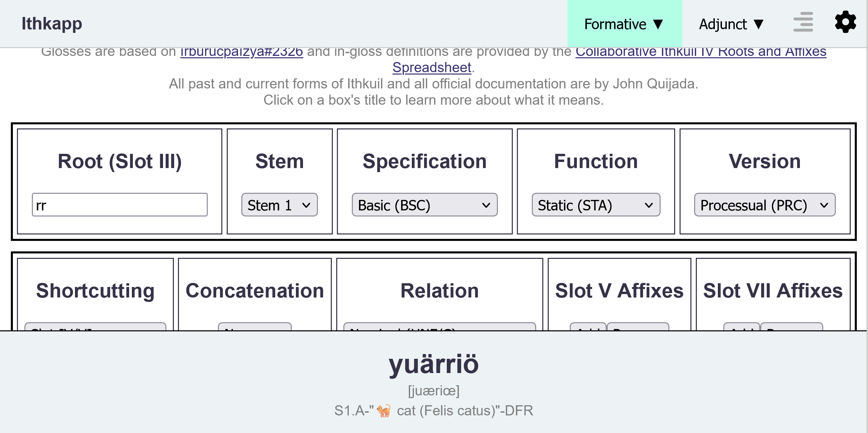
Task: Expand the Stem 1 dropdown
Action: pyautogui.click(x=279, y=205)
